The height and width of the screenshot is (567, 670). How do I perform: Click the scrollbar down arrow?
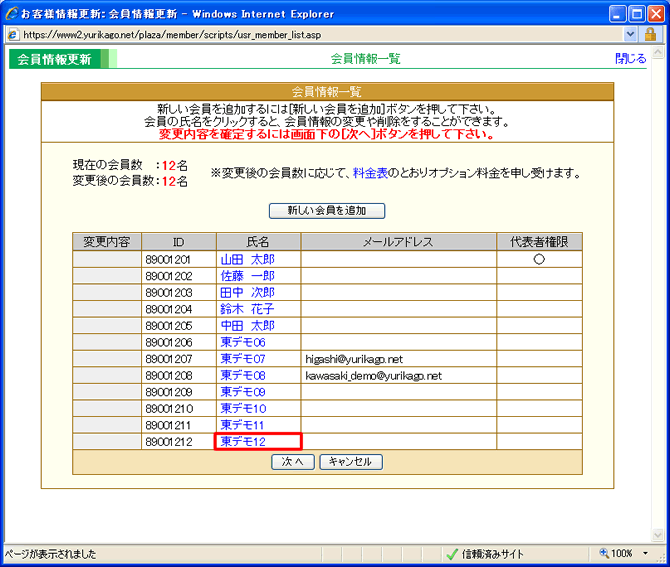tap(658, 535)
